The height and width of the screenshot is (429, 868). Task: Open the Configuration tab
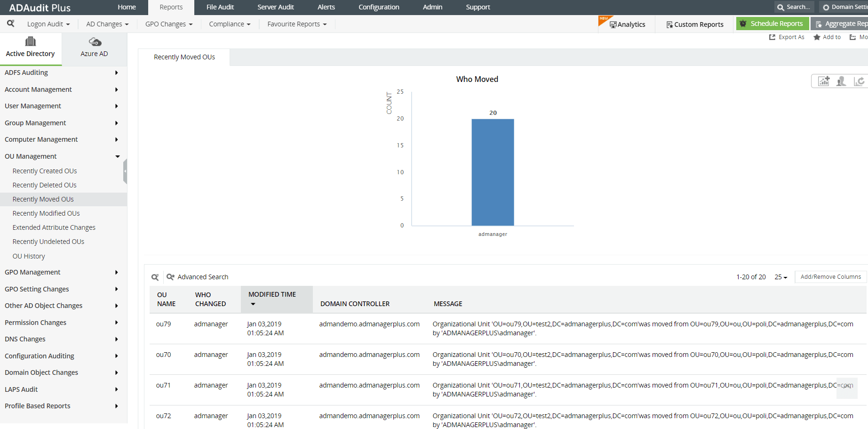tap(379, 7)
